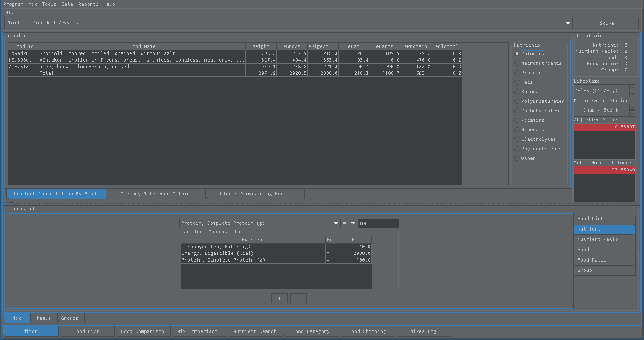Viewport: 644px width, 340px height.
Task: Select the red Objective Value cell
Action: click(x=604, y=127)
